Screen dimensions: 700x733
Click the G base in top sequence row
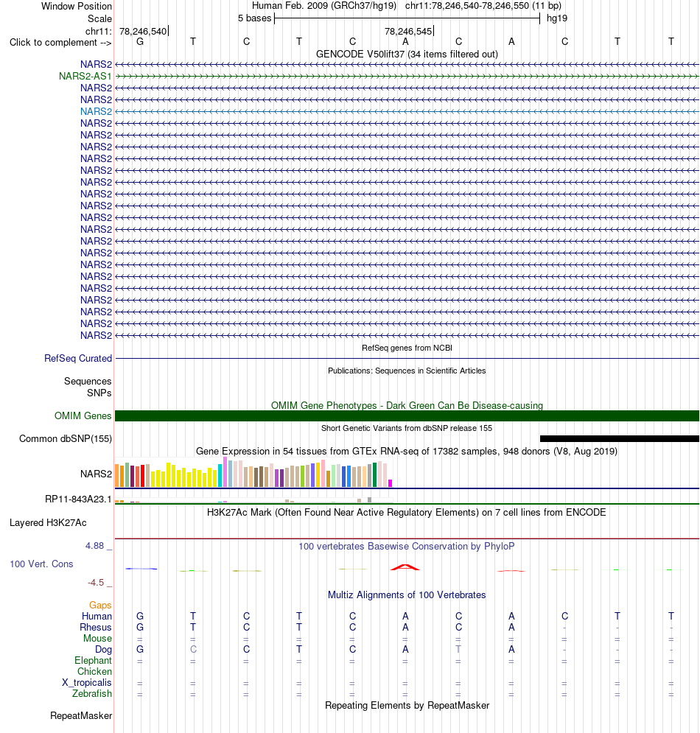pyautogui.click(x=140, y=41)
